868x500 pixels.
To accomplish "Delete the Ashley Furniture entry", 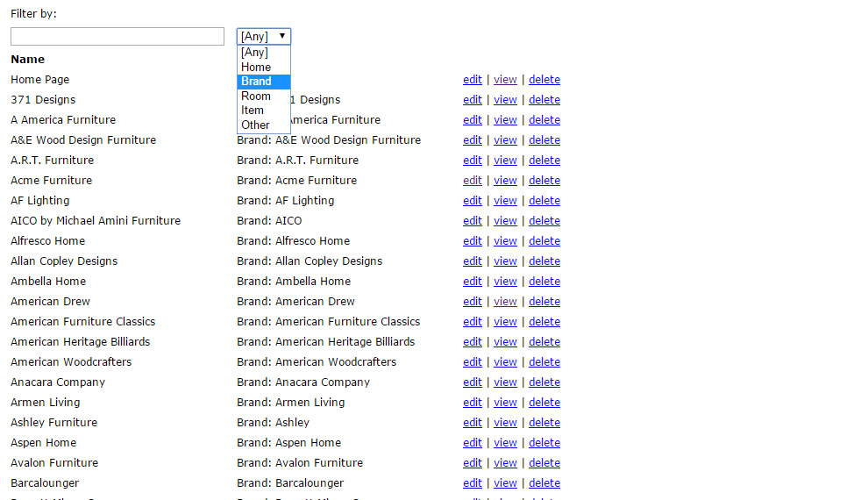I will coord(544,423).
